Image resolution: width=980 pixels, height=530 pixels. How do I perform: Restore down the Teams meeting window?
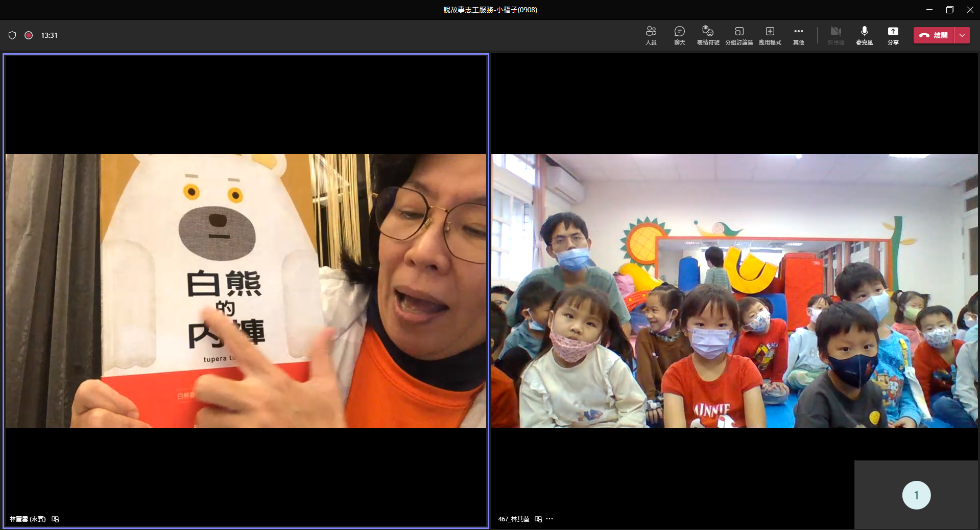(950, 10)
